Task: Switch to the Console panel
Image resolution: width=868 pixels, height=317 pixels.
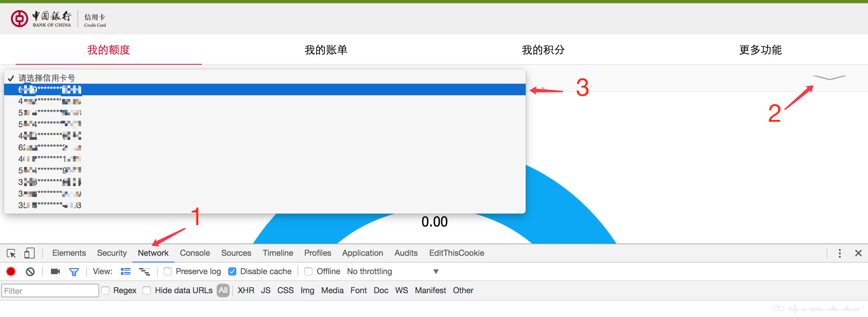Action: pyautogui.click(x=195, y=253)
